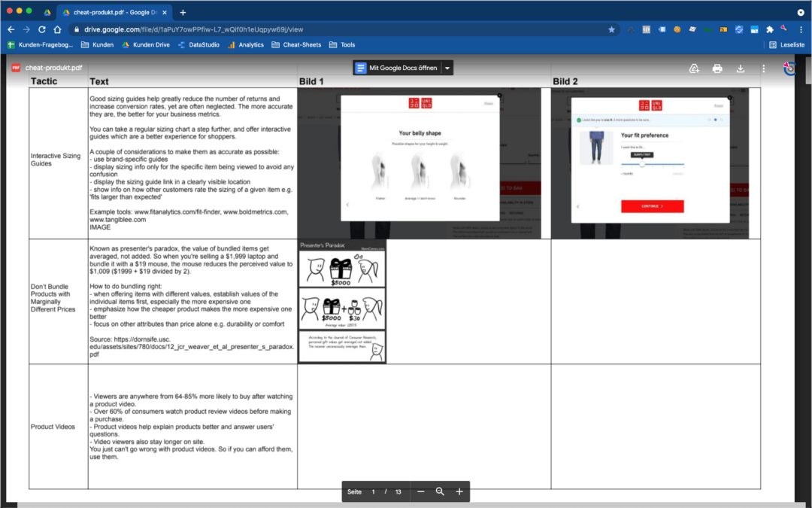This screenshot has width=812, height=508.
Task: Download the cheat-produkt.pdf file
Action: pos(740,68)
